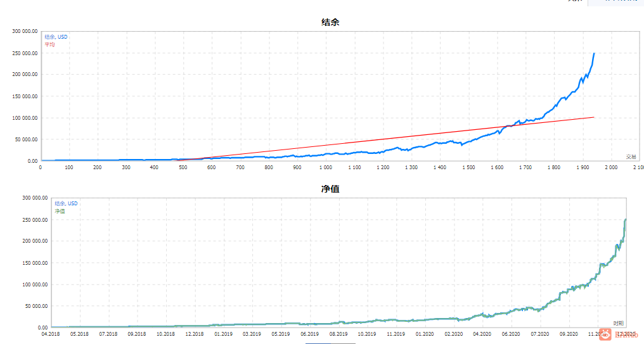Viewport: 644px width, 344px height.
Task: Click 100 000.00 on the 结余 chart axis
Action: point(25,118)
